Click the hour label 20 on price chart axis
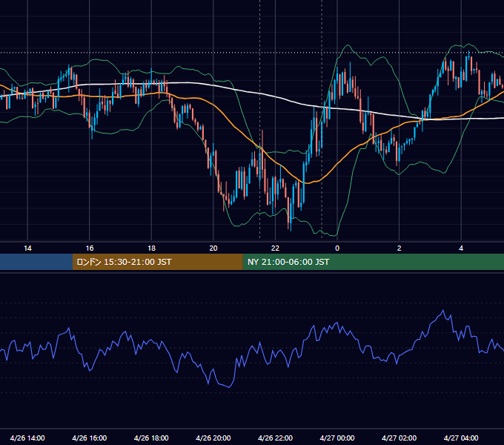This screenshot has height=445, width=504. 213,248
